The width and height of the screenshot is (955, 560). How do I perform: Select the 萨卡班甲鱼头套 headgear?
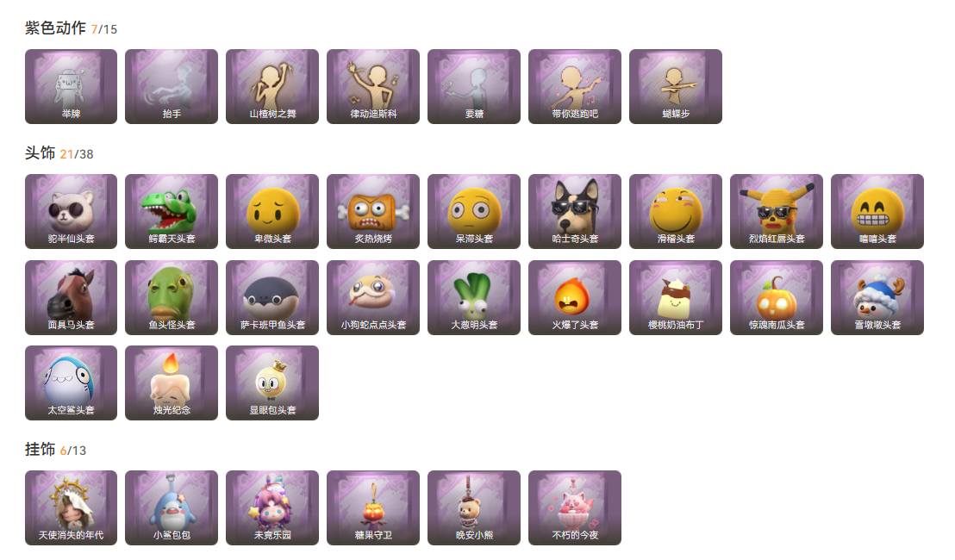[x=272, y=297]
